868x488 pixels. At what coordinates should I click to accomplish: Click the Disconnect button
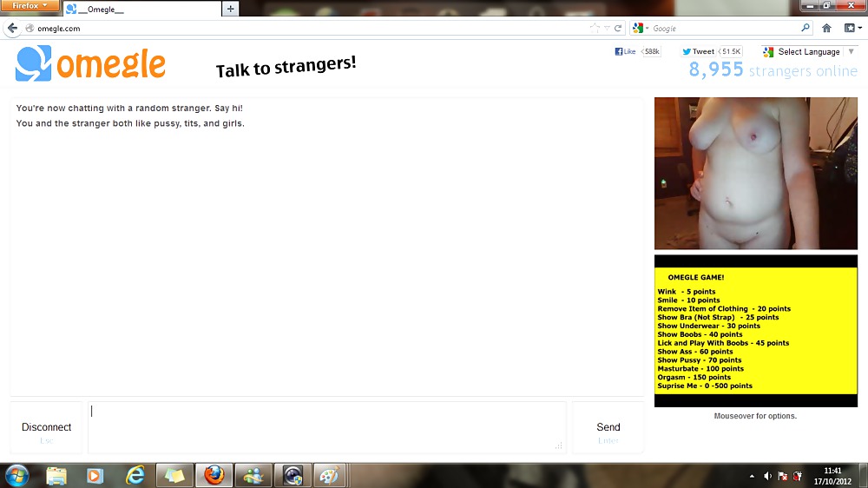click(x=47, y=427)
